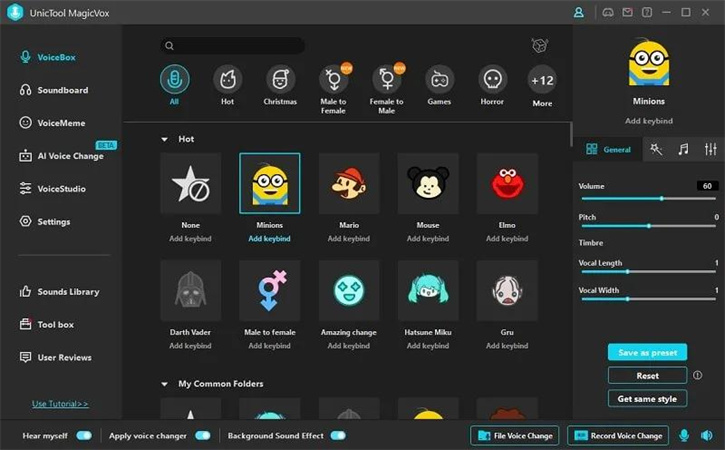Choose the Amazing change voice
This screenshot has width=725, height=450.
pos(349,290)
